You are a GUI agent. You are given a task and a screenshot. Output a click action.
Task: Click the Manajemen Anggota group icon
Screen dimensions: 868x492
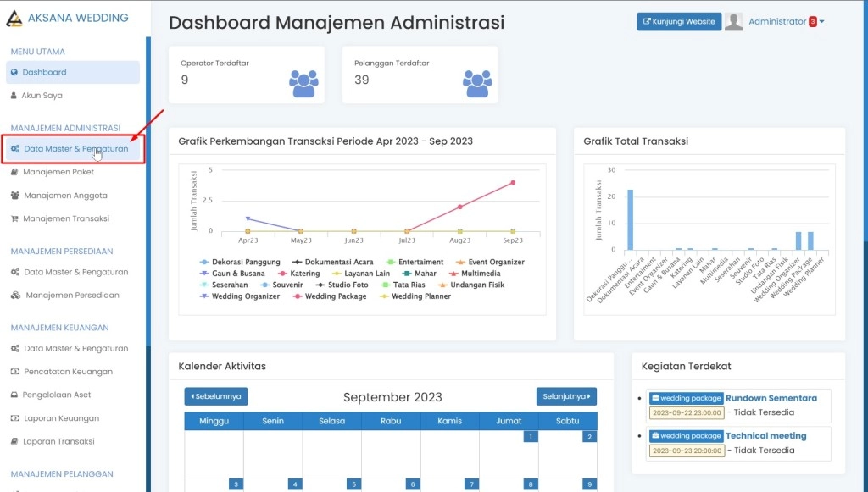pyautogui.click(x=15, y=196)
